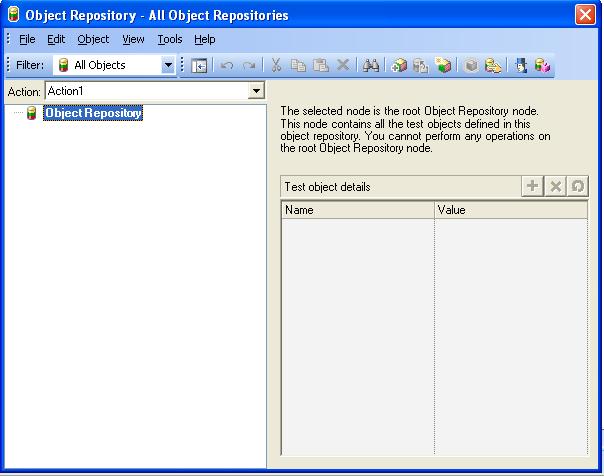The image size is (604, 476).
Task: Click the circular restore properties button
Action: coord(577,186)
